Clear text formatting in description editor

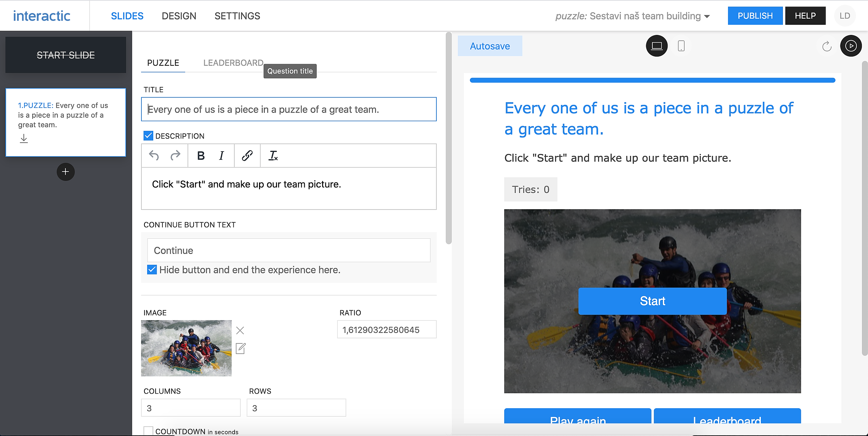coord(273,156)
